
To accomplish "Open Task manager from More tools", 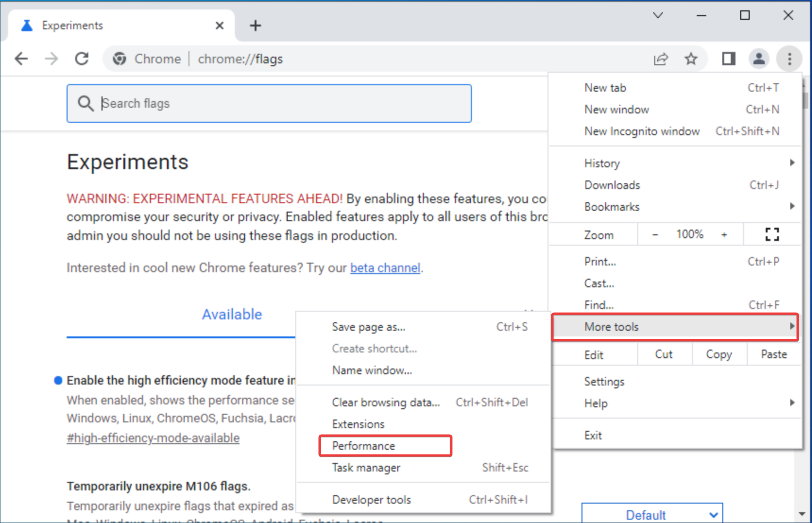I will pos(424,468).
